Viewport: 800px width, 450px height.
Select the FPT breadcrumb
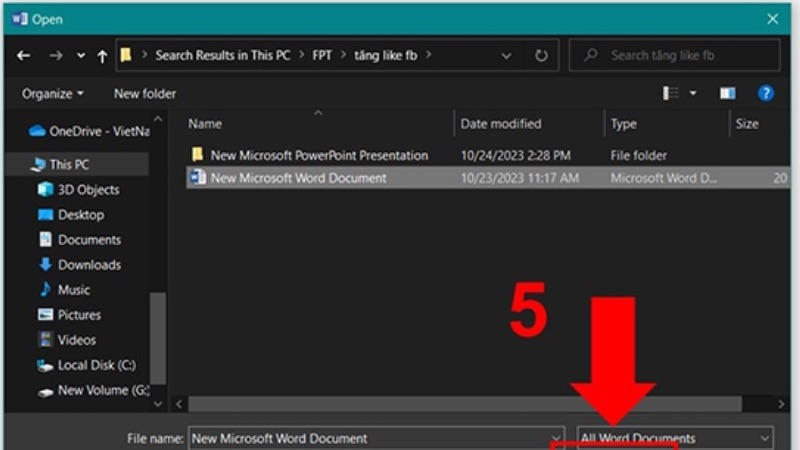tap(322, 55)
